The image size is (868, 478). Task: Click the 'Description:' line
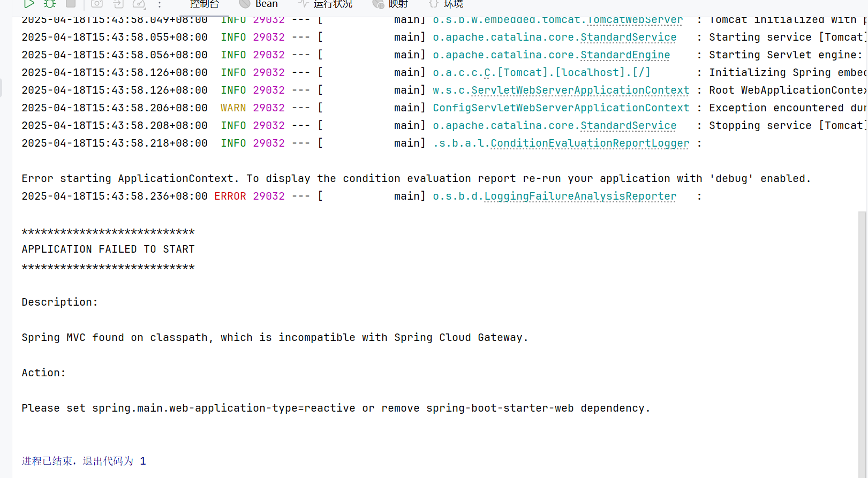(59, 302)
